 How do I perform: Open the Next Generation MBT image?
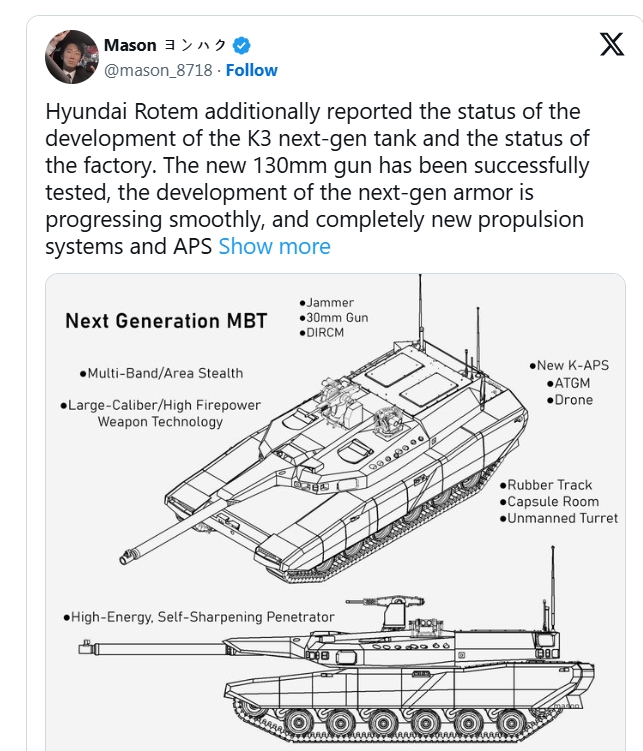[x=344, y=510]
